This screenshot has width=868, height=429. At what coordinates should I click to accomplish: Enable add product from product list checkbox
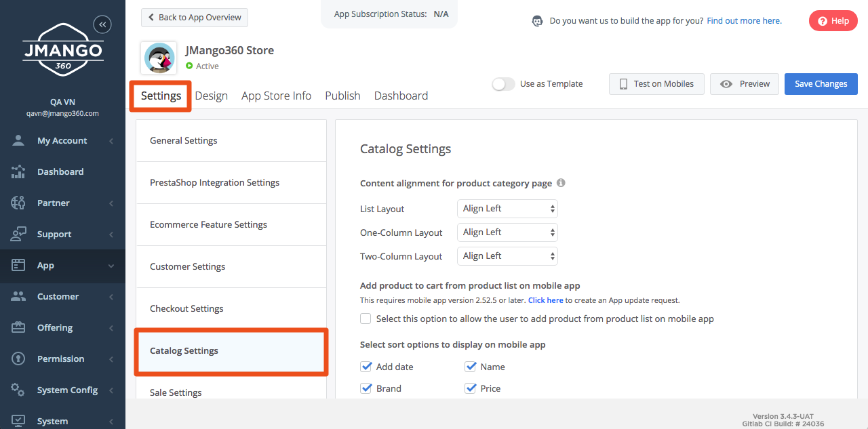366,319
